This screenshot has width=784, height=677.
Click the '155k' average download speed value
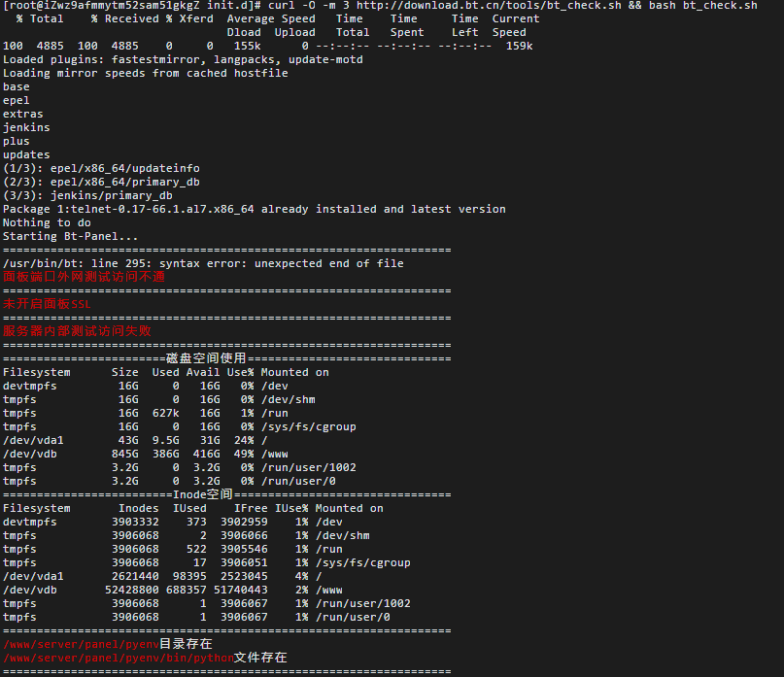coord(248,46)
